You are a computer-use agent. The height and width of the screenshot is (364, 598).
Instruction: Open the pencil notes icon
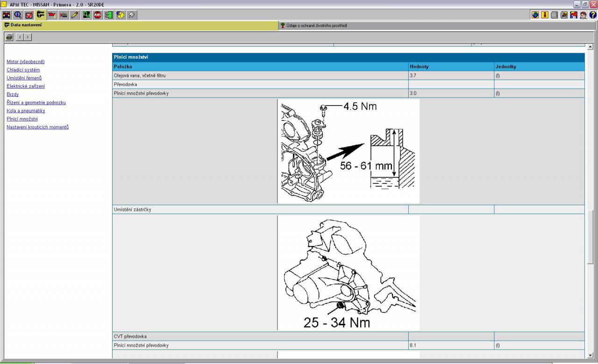point(75,15)
